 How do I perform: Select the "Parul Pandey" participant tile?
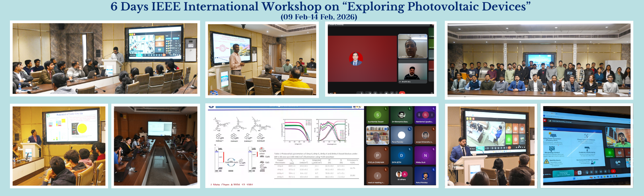tap(401, 135)
